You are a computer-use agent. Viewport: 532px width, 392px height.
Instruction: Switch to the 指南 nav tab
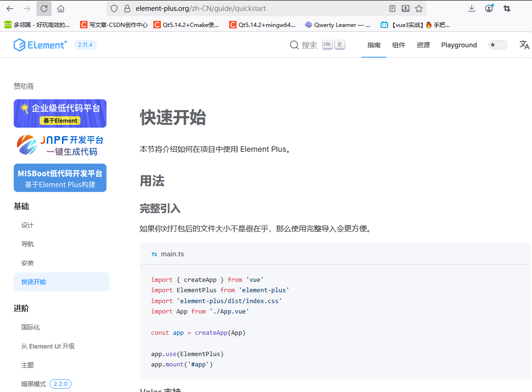[x=374, y=45]
